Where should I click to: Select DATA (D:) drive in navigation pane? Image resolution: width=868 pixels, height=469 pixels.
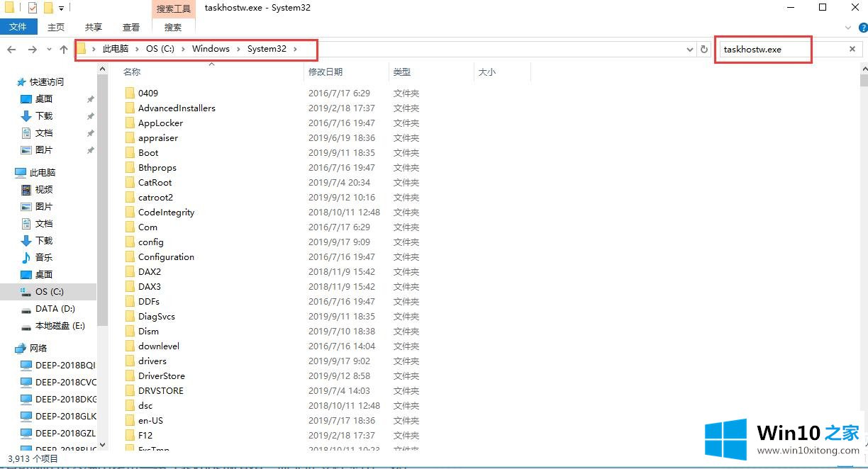(55, 309)
